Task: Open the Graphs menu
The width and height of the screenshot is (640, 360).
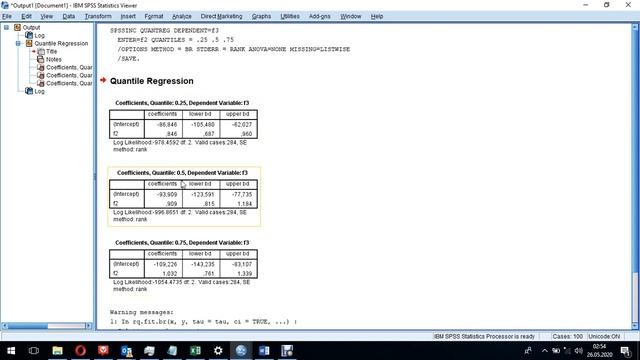Action: click(x=261, y=16)
